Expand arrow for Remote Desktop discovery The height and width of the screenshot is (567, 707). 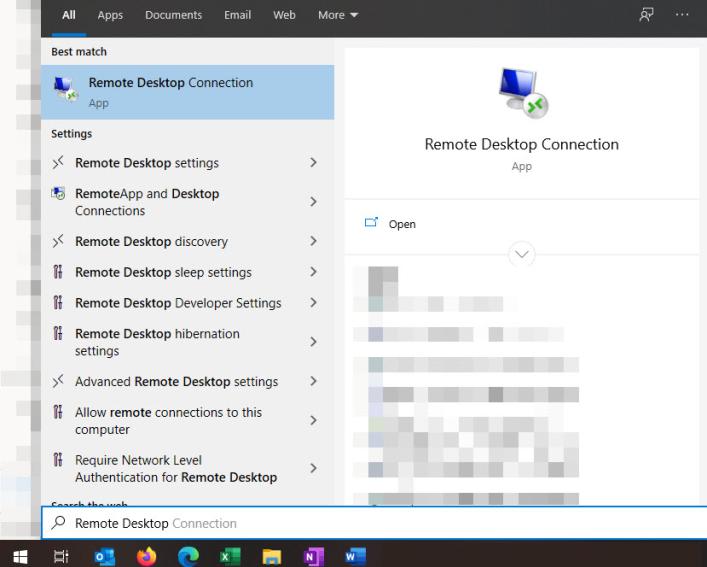point(313,241)
